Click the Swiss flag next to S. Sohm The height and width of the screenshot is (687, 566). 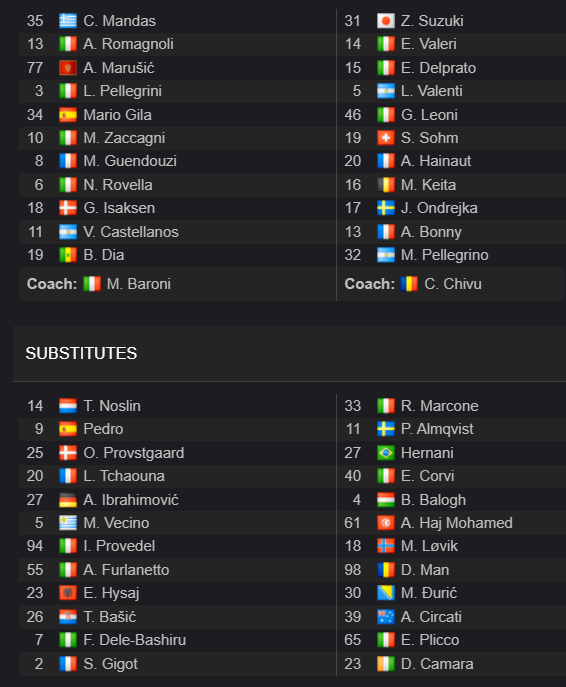pos(386,138)
